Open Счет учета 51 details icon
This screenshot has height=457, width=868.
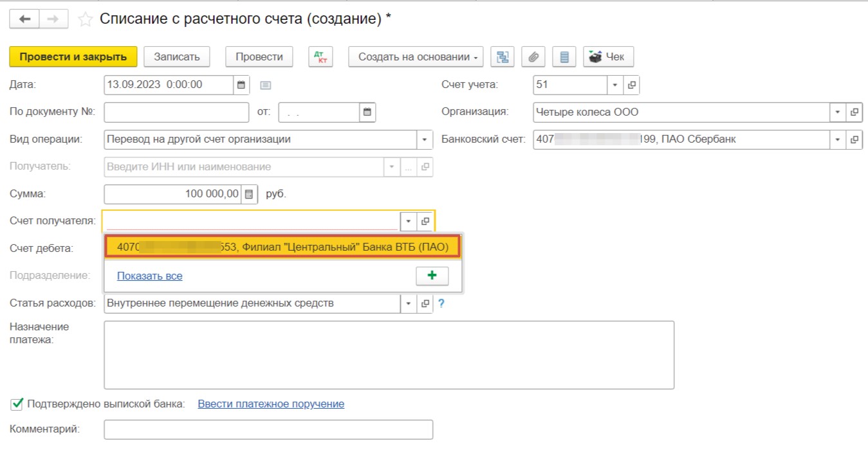(631, 85)
